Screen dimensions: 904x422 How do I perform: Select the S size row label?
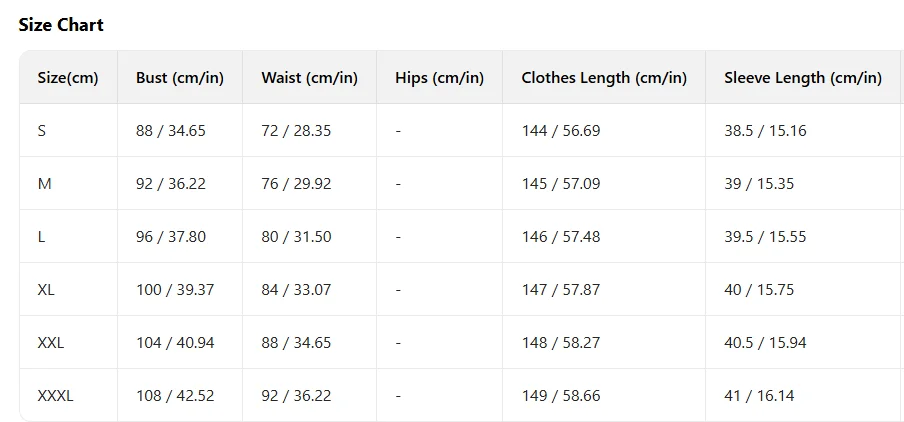[x=42, y=131]
